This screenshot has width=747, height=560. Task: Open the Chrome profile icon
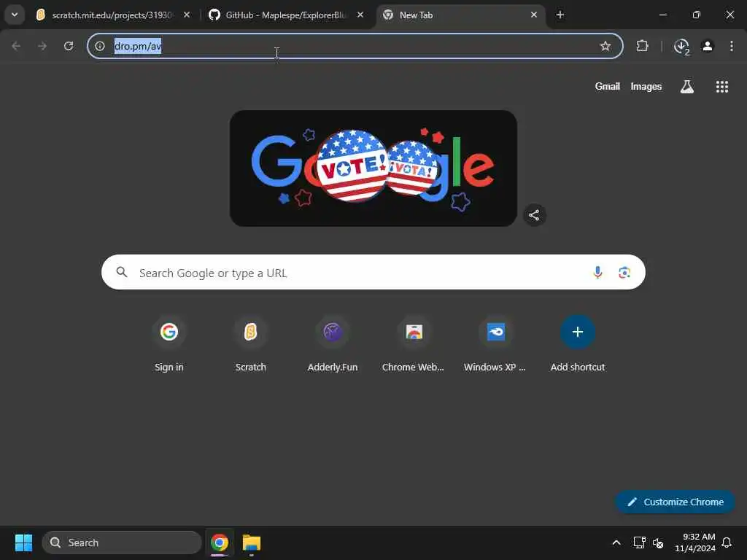708,46
